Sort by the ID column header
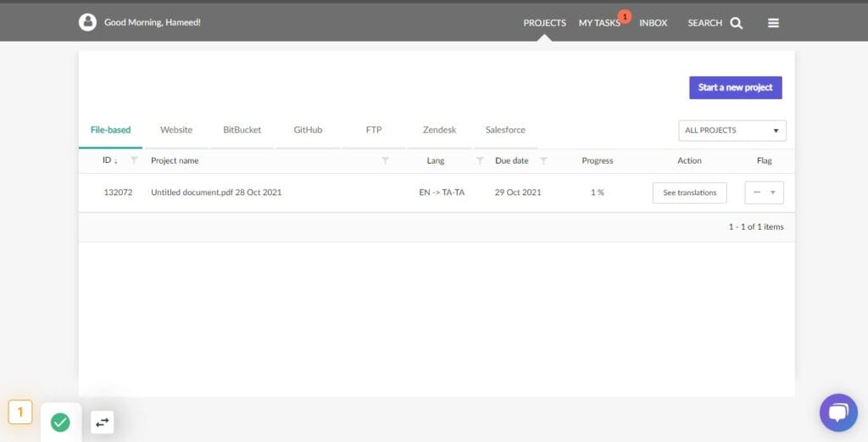Screen dimensions: 868x442 (108, 160)
